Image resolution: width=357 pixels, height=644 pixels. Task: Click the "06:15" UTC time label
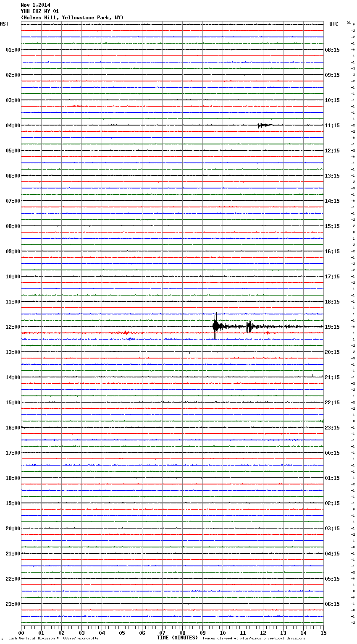coord(332,604)
